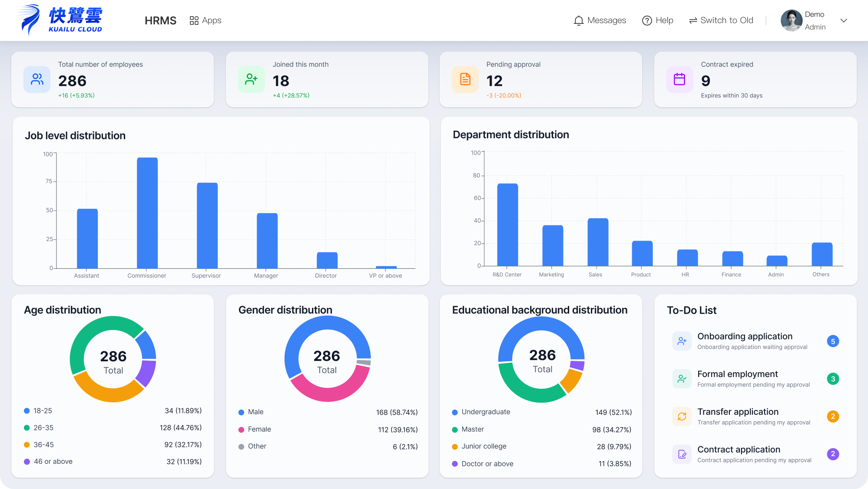Click the 18 joined this month value
Viewport: 868px width, 489px height.
pos(281,81)
